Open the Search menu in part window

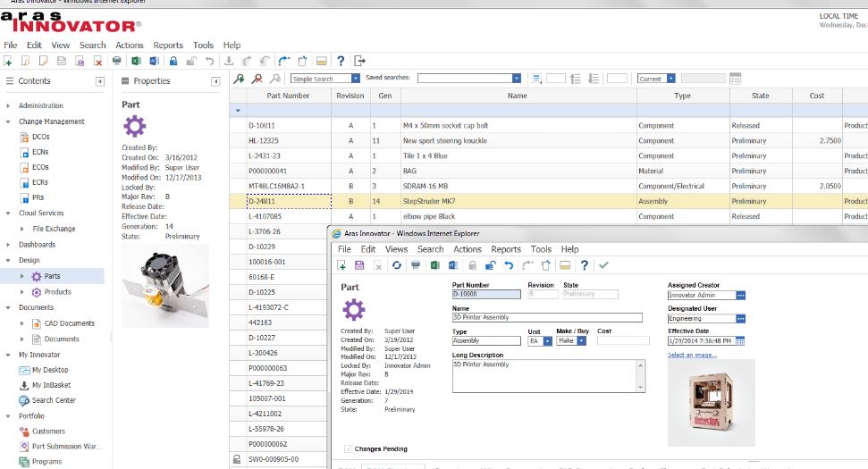430,249
